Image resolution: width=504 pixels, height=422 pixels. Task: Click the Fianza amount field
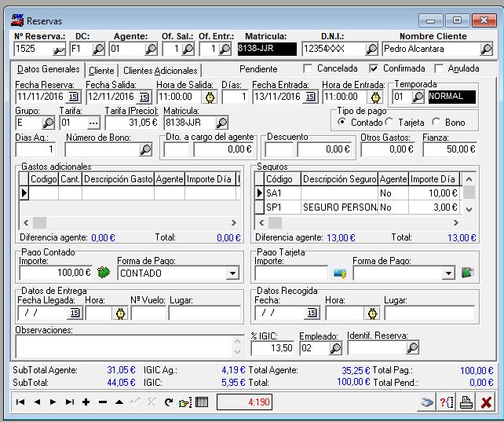[450, 149]
